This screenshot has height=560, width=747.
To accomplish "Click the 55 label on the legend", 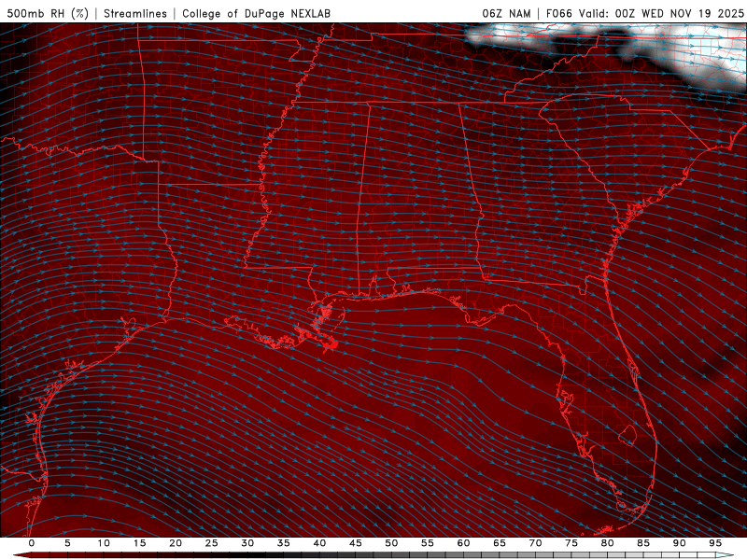I will 428,543.
